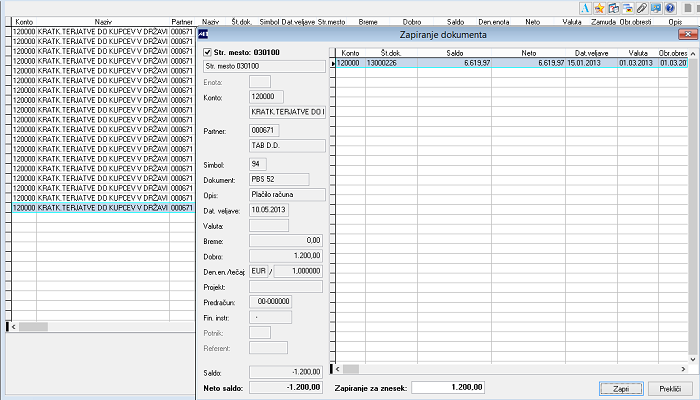This screenshot has width=700, height=400.
Task: Click the Zapri button
Action: (621, 389)
